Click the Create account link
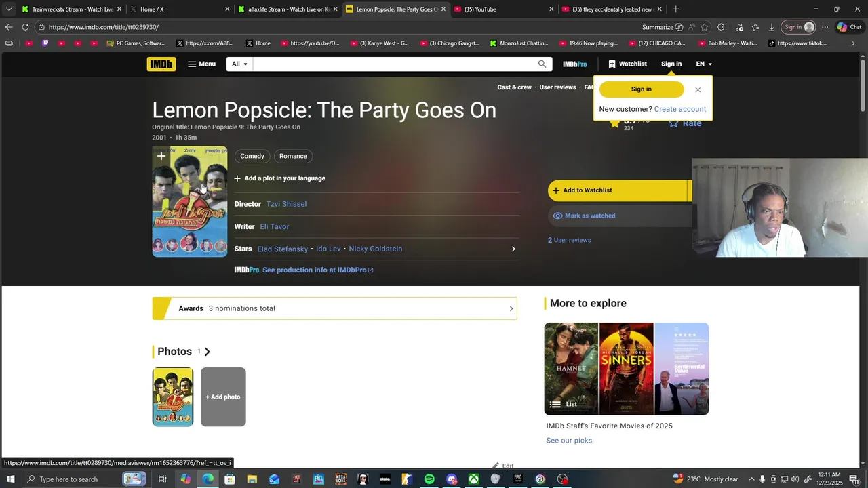868x488 pixels. (x=680, y=109)
